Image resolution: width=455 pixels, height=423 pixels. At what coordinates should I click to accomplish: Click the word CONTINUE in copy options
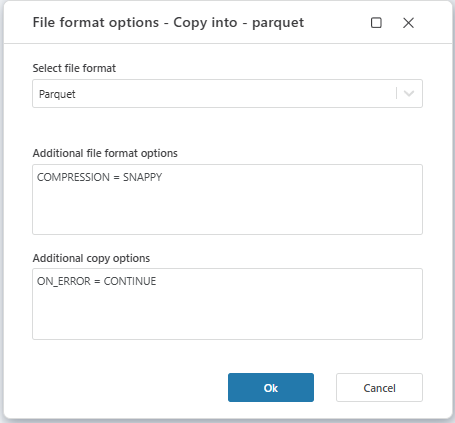coord(130,281)
